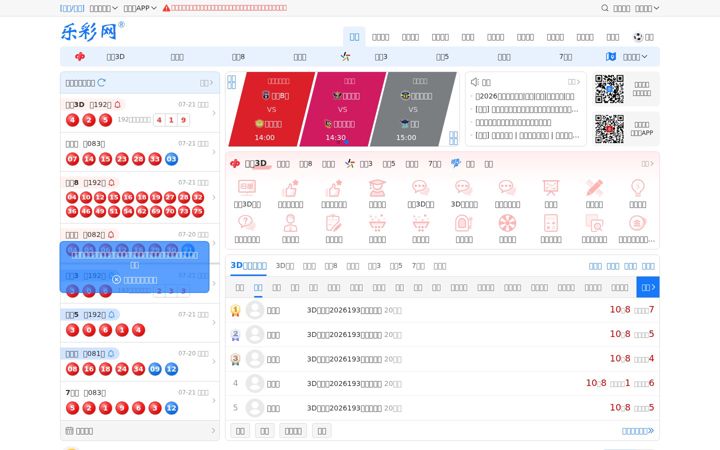Click the refresh icon in results panel header

click(x=101, y=82)
